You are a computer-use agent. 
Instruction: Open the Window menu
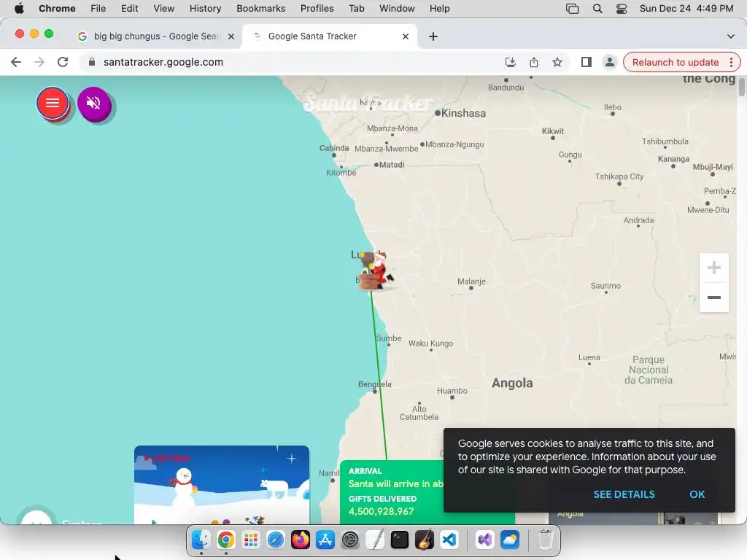click(397, 9)
